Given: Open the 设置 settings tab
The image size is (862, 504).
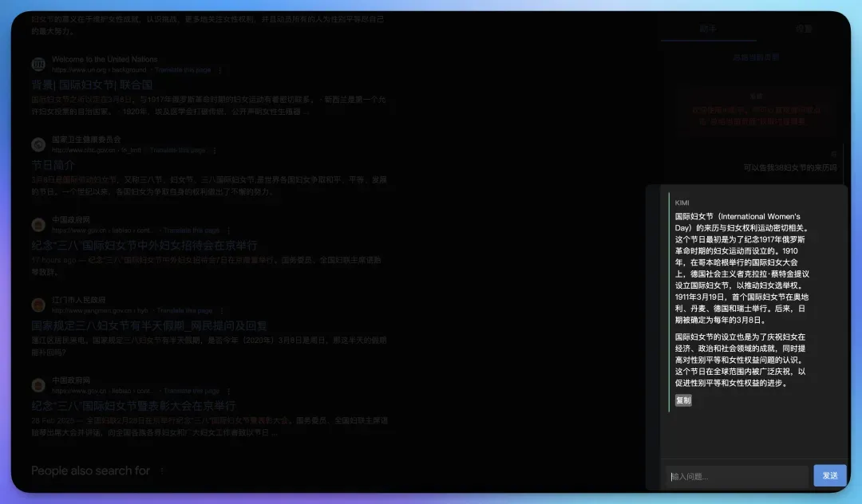Looking at the screenshot, I should (803, 30).
